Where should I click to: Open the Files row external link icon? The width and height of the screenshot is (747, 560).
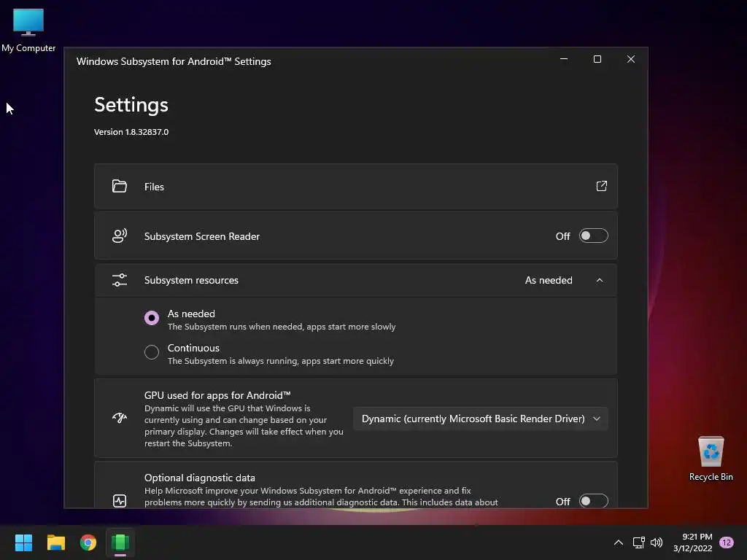pyautogui.click(x=601, y=186)
